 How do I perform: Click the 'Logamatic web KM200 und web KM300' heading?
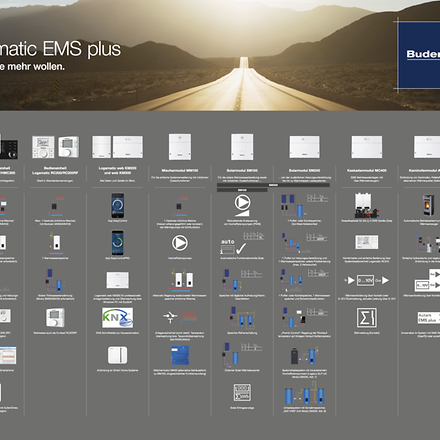[x=117, y=170]
